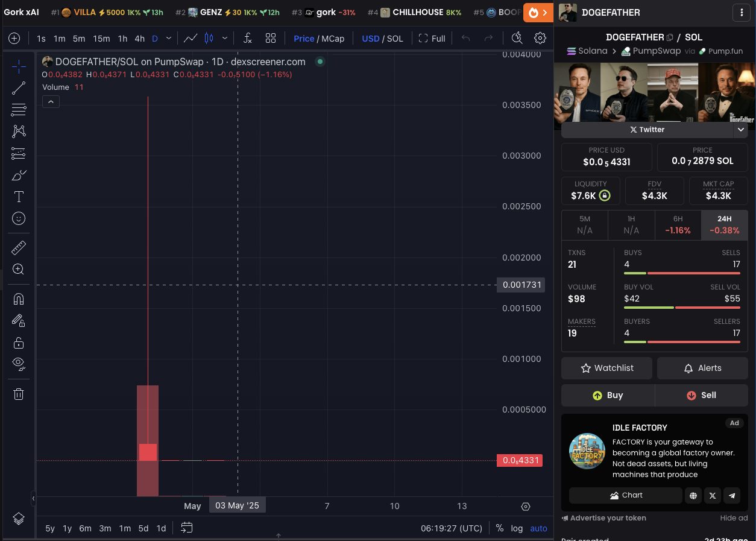Image resolution: width=756 pixels, height=541 pixels.
Task: Hide all drawings with eye icon
Action: [x=19, y=364]
